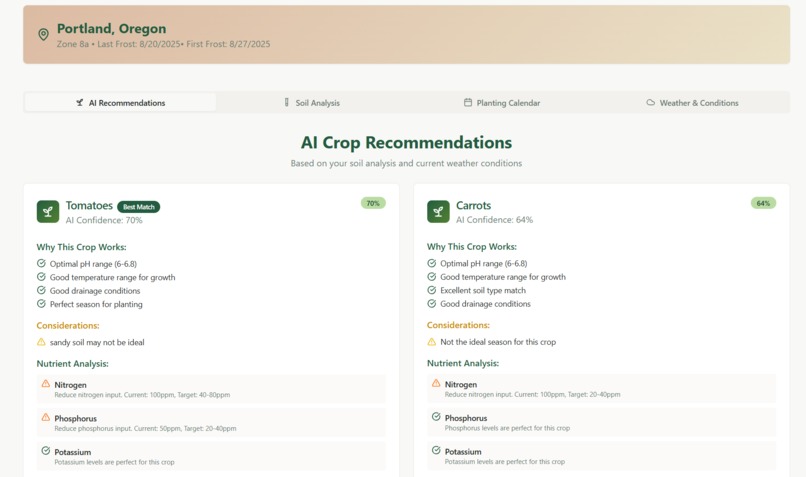Click the Portland, Oregon location heading
The height and width of the screenshot is (477, 806).
point(112,29)
